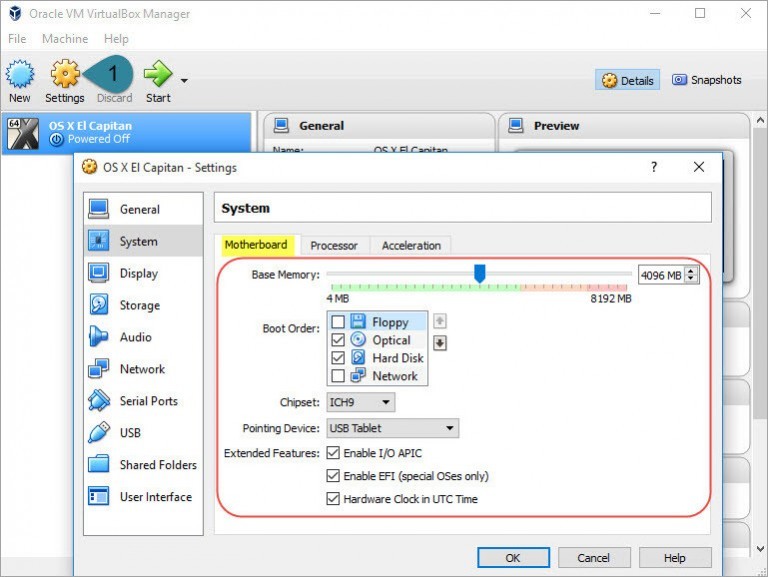Click the Hard Disk icon in boot order
The width and height of the screenshot is (768, 577).
pos(358,357)
